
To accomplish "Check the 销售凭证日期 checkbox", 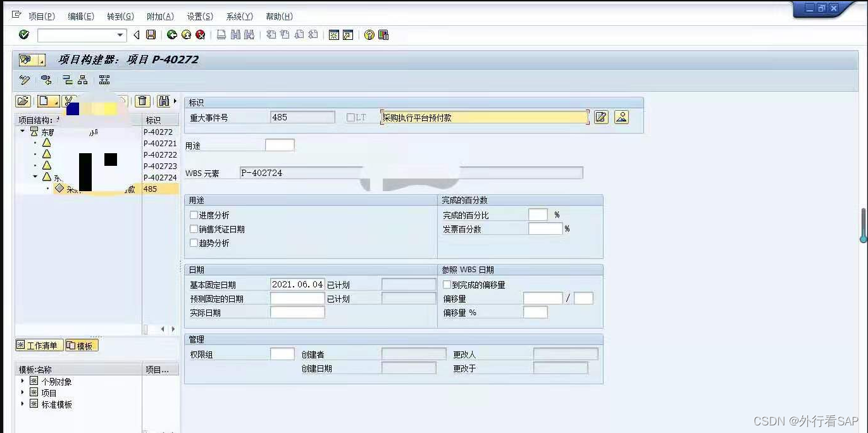I will [x=194, y=229].
